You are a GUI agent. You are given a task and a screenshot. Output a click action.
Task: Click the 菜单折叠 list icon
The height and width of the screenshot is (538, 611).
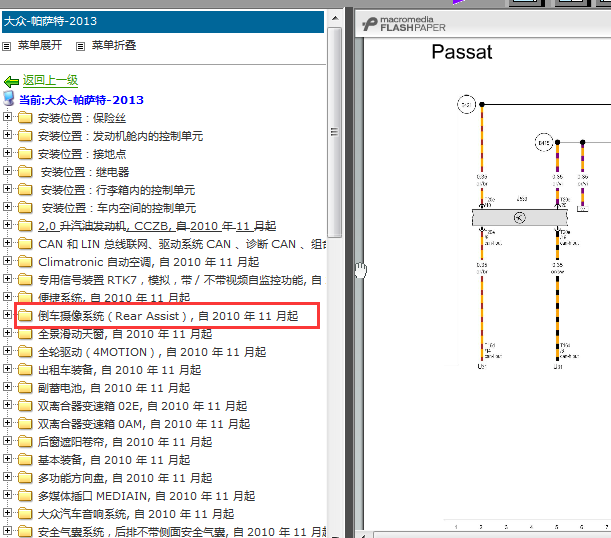point(80,47)
